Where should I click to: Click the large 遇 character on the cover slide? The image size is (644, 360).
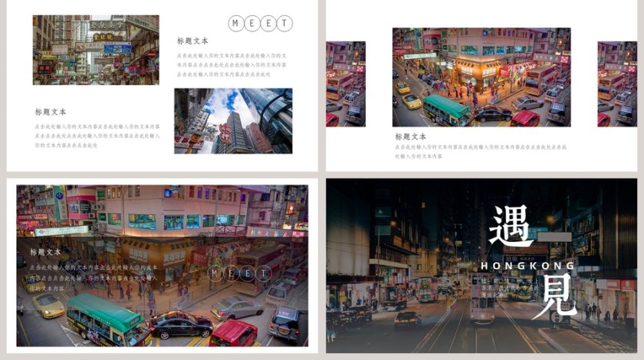[511, 227]
